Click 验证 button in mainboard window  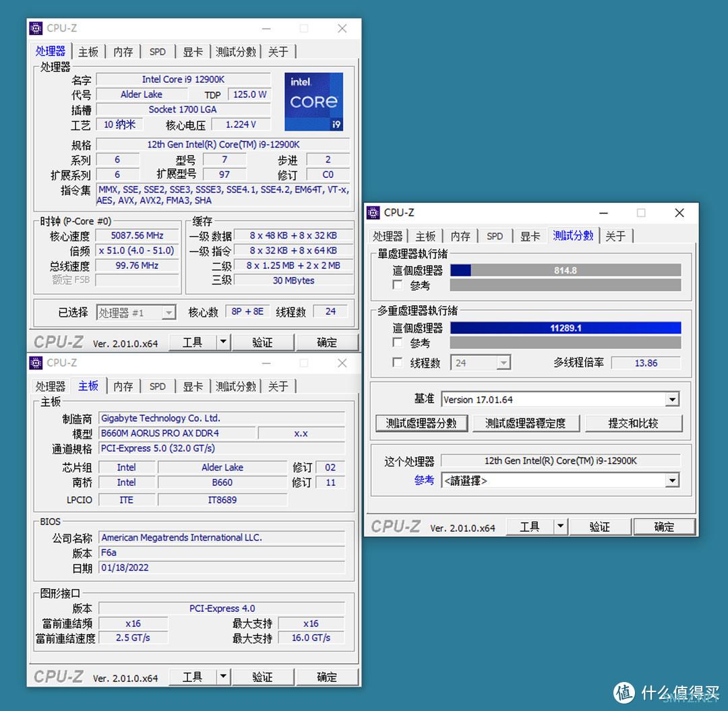(263, 677)
